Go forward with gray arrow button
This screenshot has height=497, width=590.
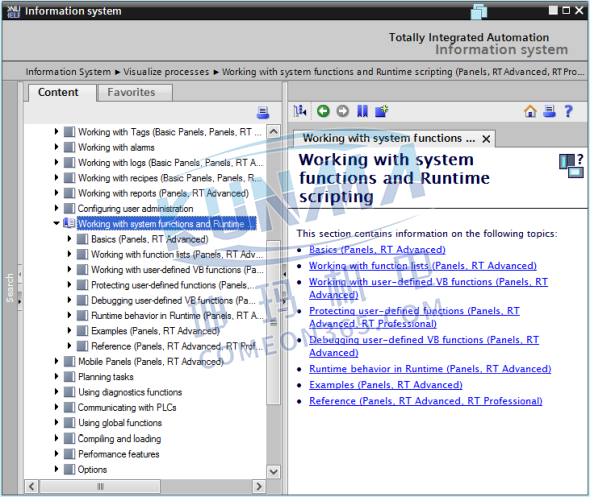(x=342, y=111)
